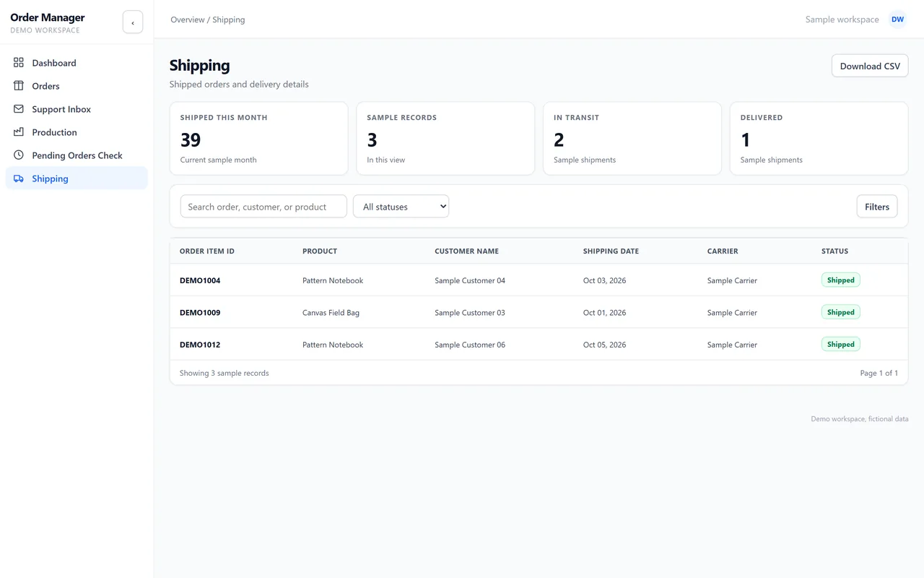Click the Shipped This Month card
Image resolution: width=924 pixels, height=578 pixels.
pyautogui.click(x=258, y=139)
